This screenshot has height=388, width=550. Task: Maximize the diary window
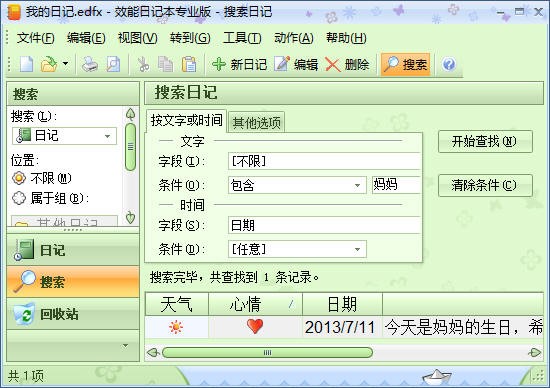(519, 12)
